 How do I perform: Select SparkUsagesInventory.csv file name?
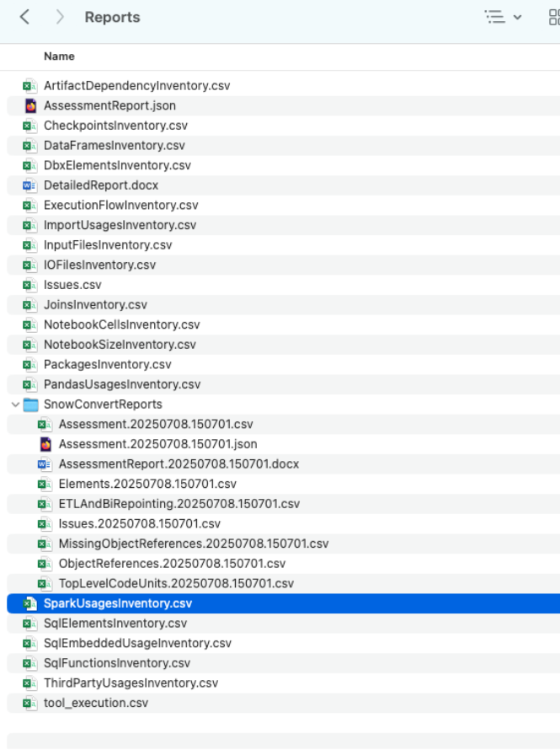118,604
